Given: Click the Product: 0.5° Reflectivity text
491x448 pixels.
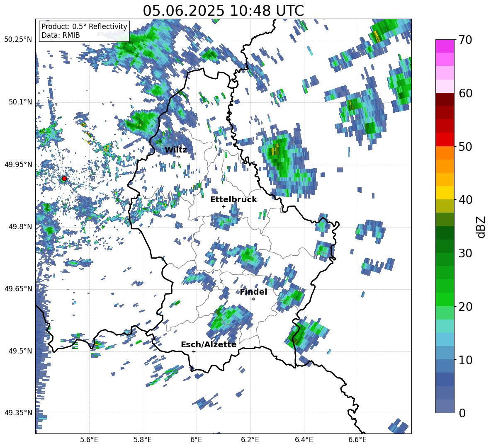Looking at the screenshot, I should [x=84, y=26].
